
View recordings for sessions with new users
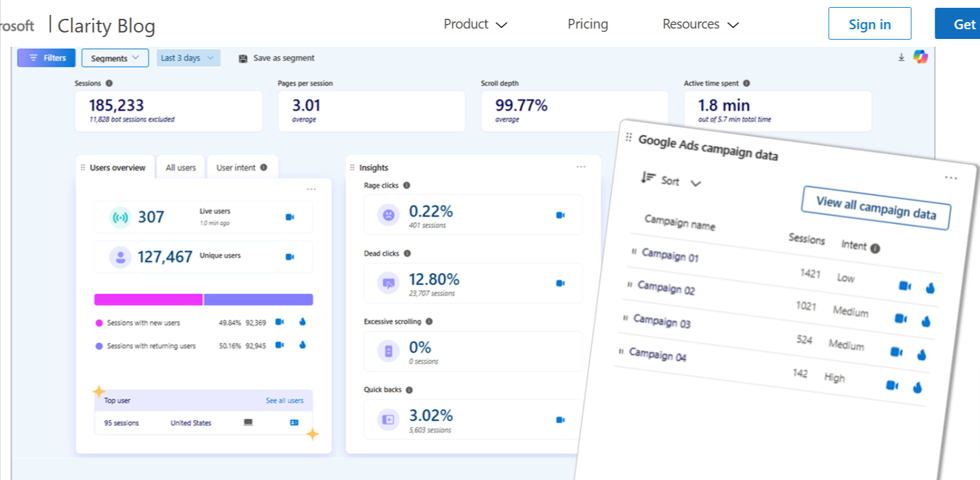point(280,322)
